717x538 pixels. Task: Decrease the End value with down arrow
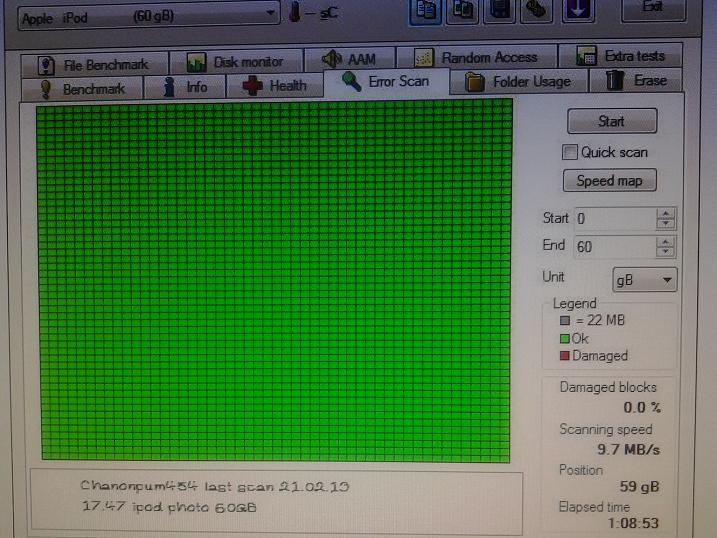click(666, 252)
